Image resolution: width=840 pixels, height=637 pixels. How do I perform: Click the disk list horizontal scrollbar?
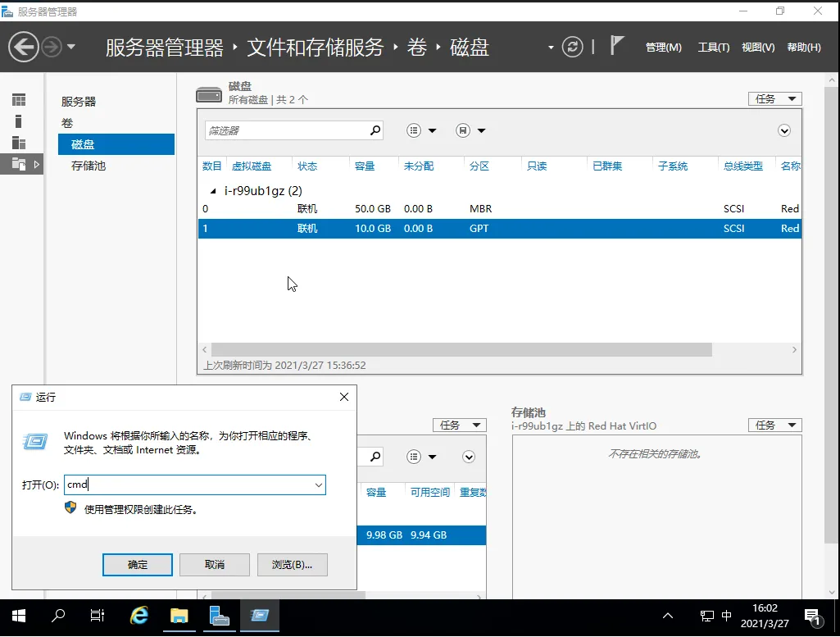(x=459, y=349)
